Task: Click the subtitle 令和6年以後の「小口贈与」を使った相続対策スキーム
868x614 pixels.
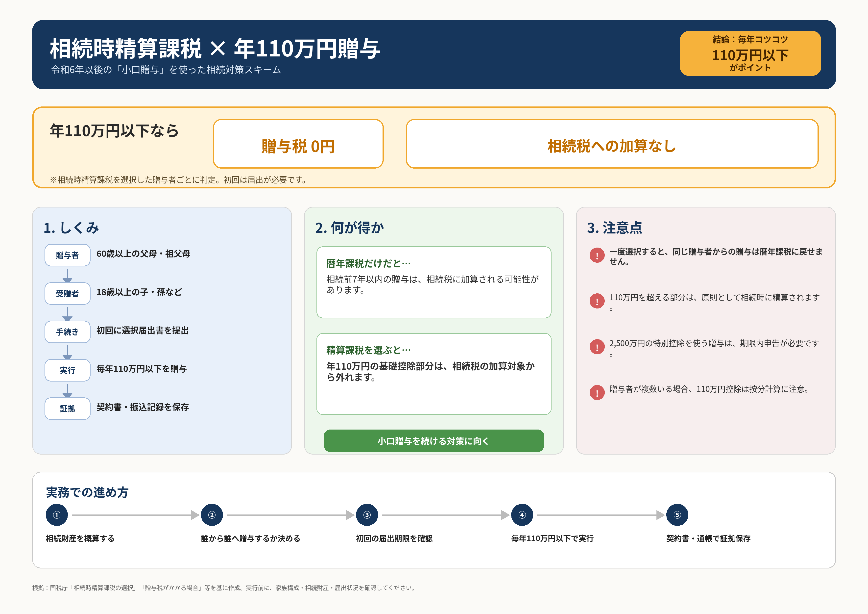Action: tap(166, 70)
